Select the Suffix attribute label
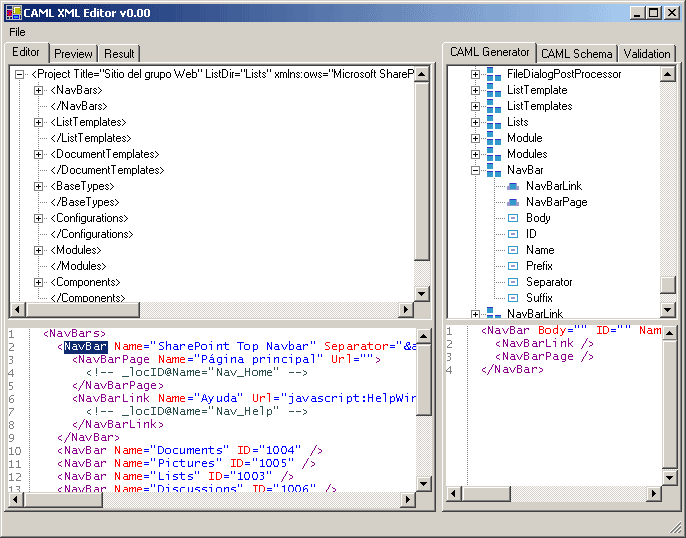The width and height of the screenshot is (686, 538). (539, 298)
